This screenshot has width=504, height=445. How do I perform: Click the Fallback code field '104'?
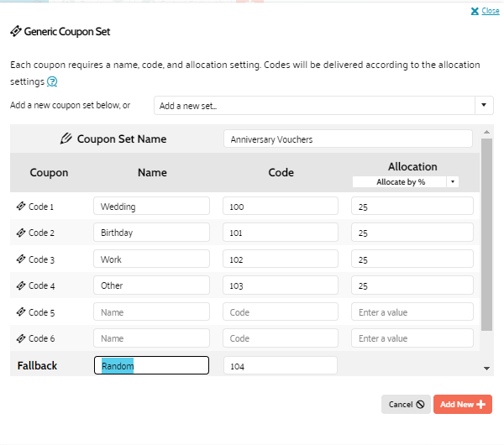pyautogui.click(x=280, y=365)
